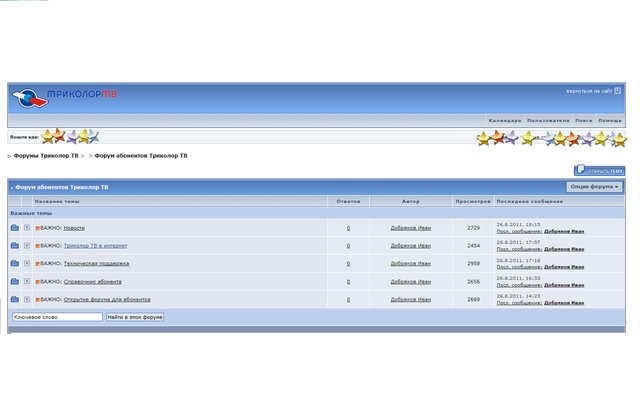
Task: Click the reply count 0 for Техническая поддержка
Action: point(348,264)
